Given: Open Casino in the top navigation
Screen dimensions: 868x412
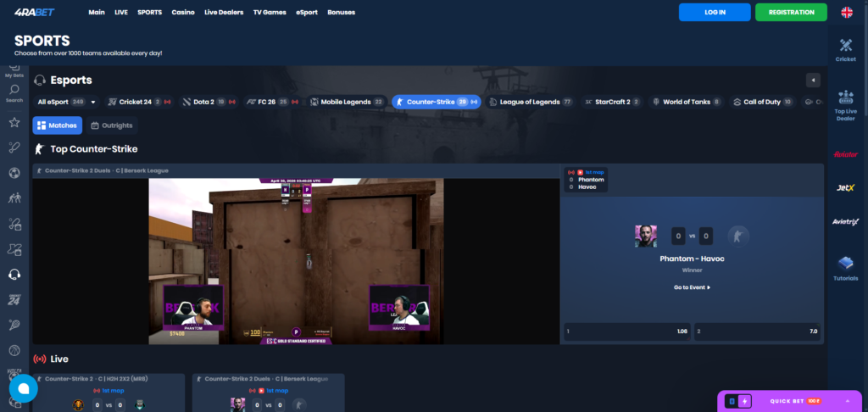Looking at the screenshot, I should pyautogui.click(x=183, y=12).
